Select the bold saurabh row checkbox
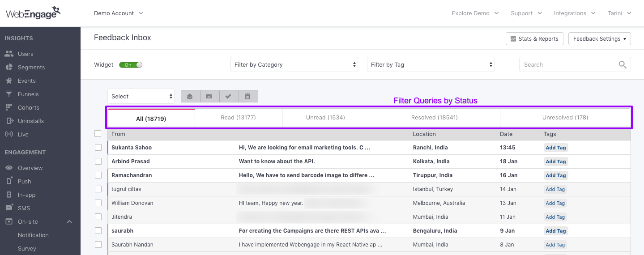The height and width of the screenshot is (255, 644). click(x=98, y=230)
